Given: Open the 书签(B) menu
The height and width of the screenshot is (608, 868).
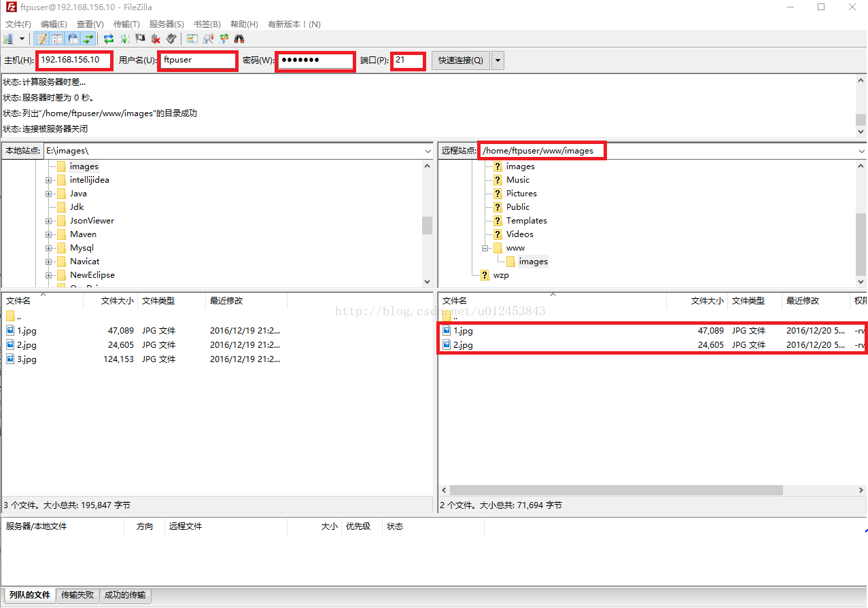Looking at the screenshot, I should click(x=207, y=24).
